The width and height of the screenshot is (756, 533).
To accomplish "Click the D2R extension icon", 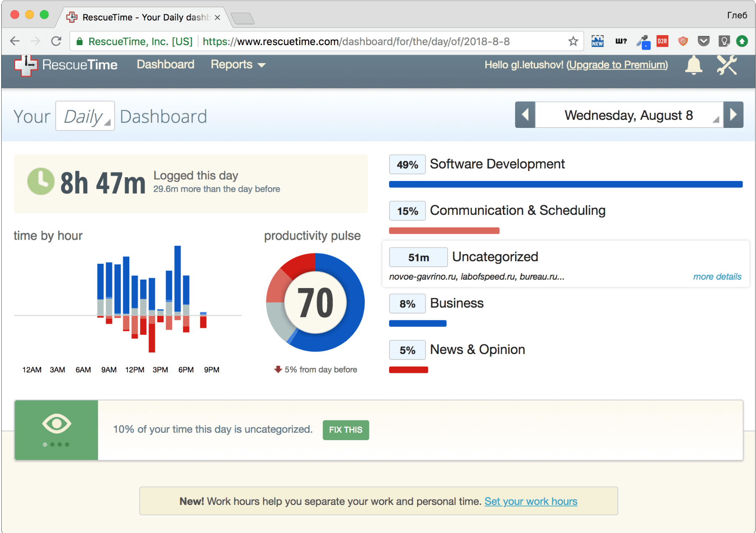I will point(662,41).
